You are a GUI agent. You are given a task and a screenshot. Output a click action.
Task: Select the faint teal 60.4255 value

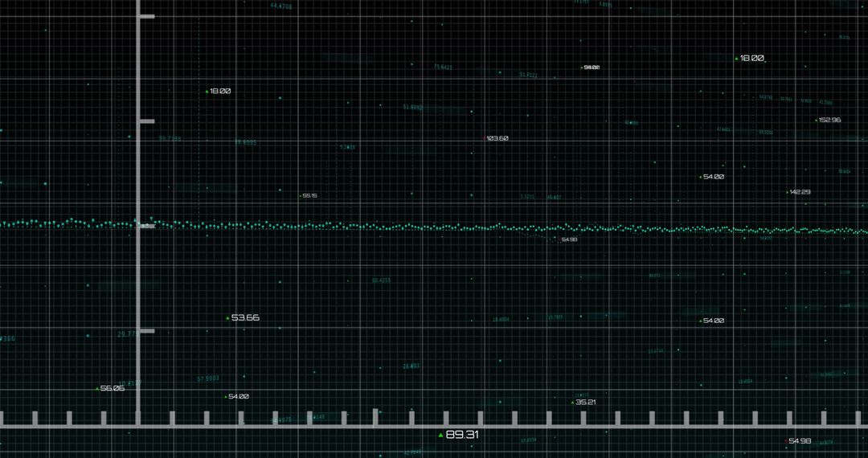tap(381, 280)
